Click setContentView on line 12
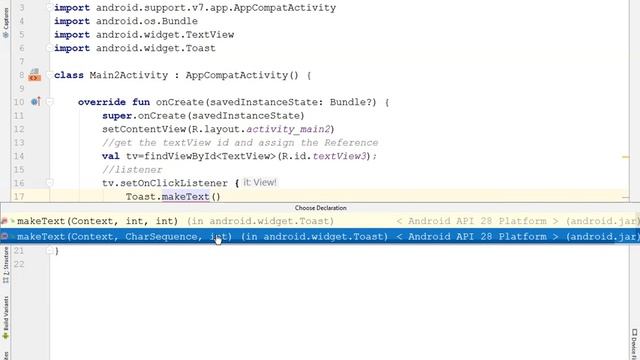 (x=144, y=129)
